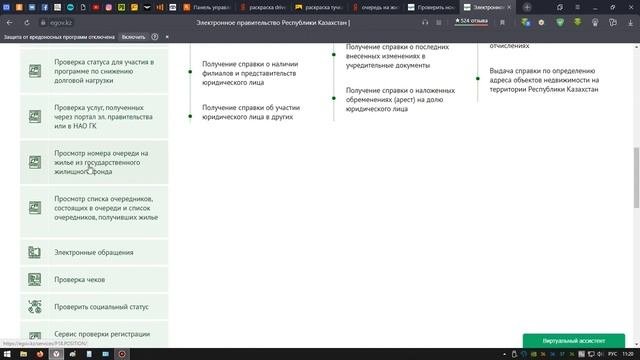Click the help question mark in protection bar
The width and height of the screenshot is (640, 360).
[155, 37]
